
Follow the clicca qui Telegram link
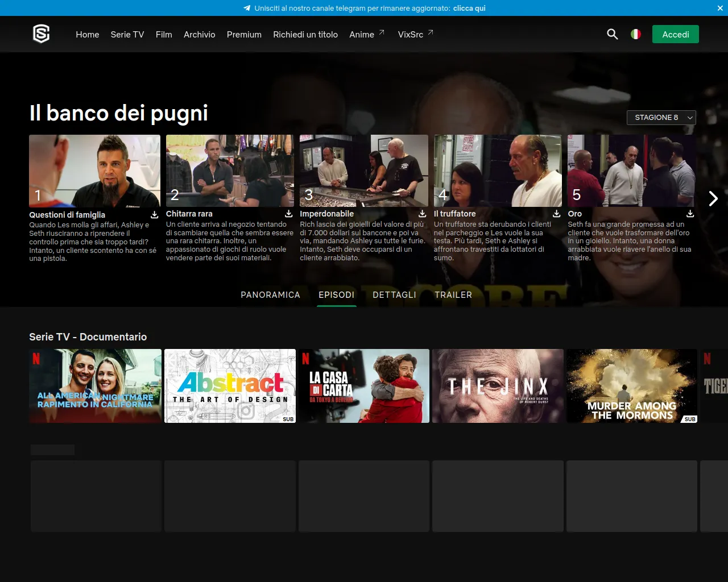click(x=469, y=8)
